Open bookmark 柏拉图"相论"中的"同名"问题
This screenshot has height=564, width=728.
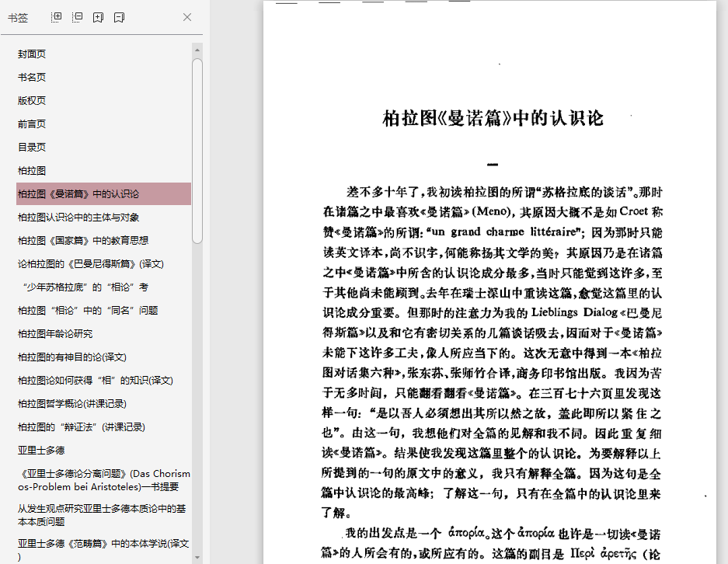88,310
